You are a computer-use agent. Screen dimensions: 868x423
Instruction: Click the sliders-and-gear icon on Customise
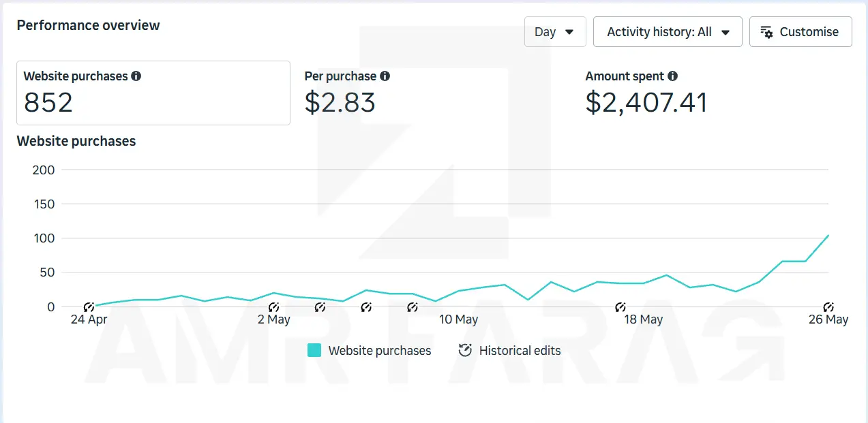[x=767, y=32]
